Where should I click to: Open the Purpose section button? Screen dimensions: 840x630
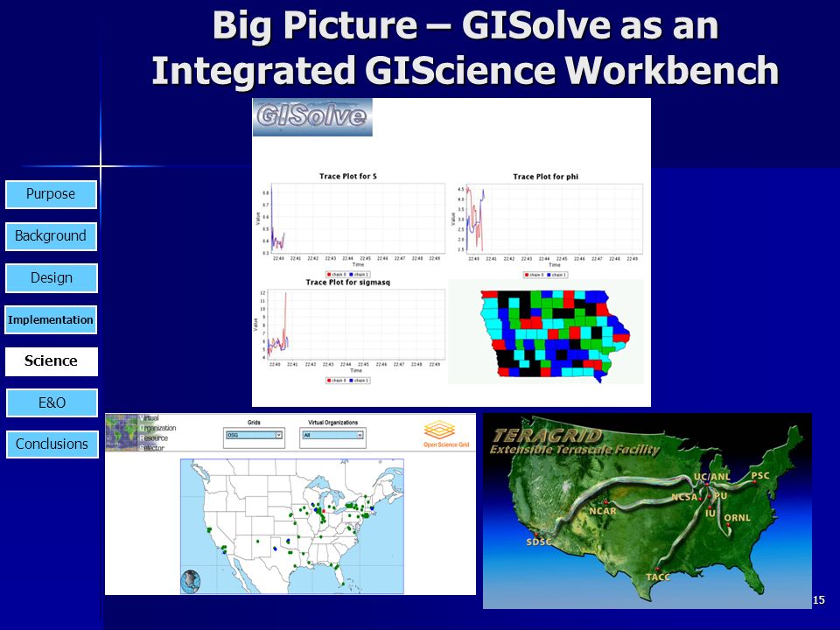coord(51,194)
